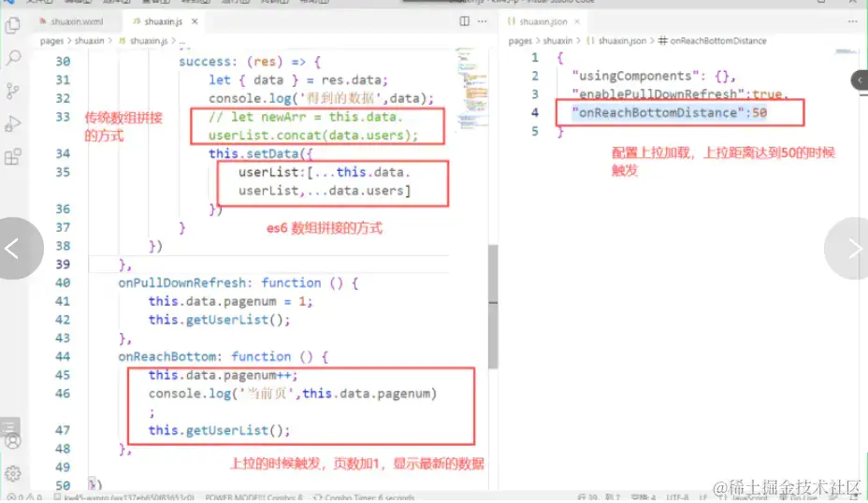Open more actions for left editor group
The height and width of the screenshot is (503, 868).
tap(482, 21)
